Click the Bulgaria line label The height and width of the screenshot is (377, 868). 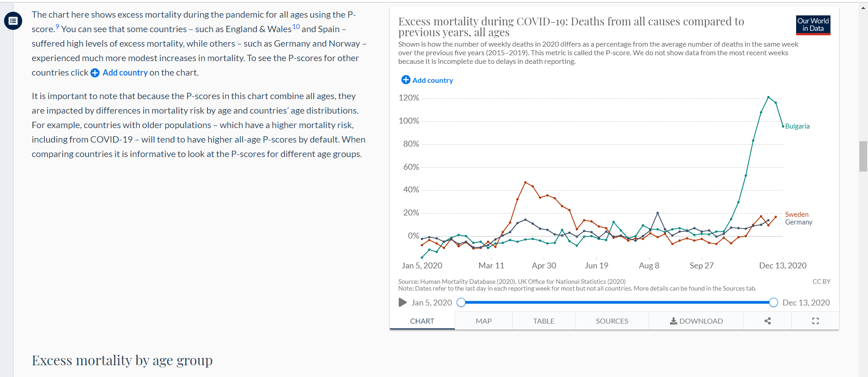pyautogui.click(x=797, y=126)
